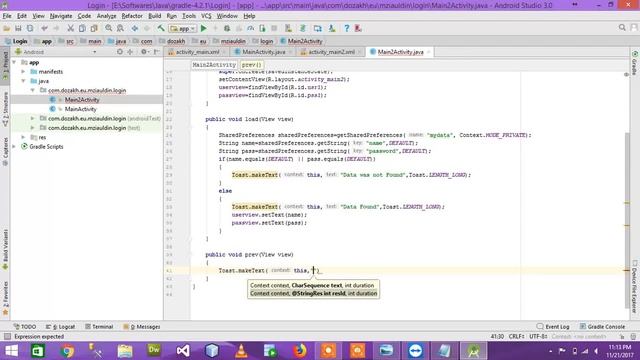The image size is (640, 360).
Task: Expand the androidTest package node
Action: 33,118
